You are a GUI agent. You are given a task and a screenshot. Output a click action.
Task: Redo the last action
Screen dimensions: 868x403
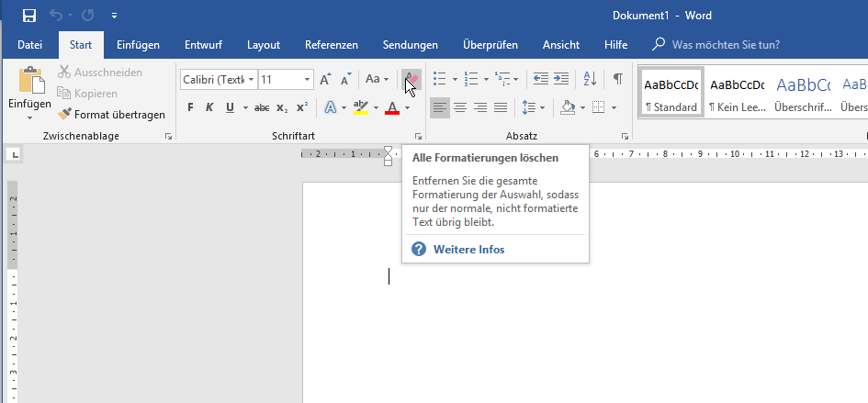[88, 16]
